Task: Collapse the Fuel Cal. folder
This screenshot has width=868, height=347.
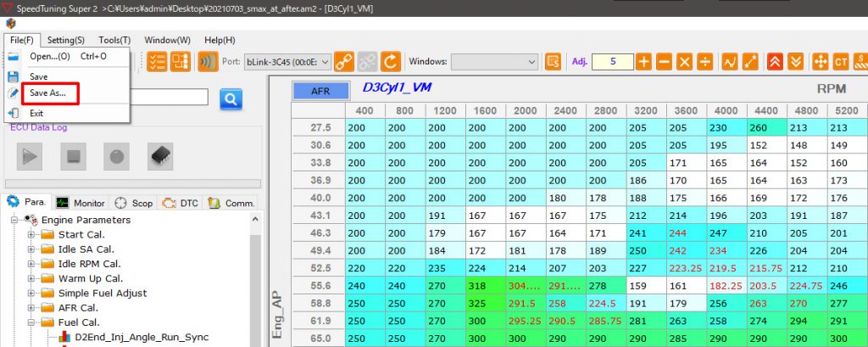Action: tap(31, 322)
